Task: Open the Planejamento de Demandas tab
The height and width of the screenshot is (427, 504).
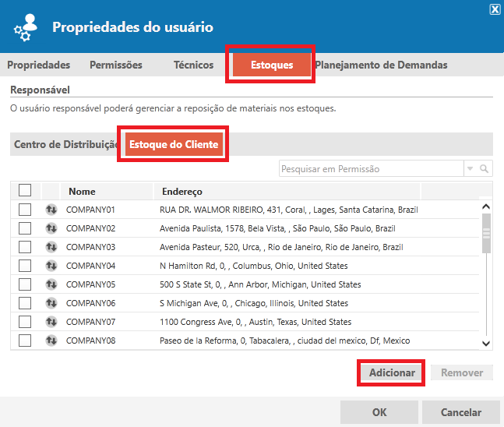Action: pos(381,65)
